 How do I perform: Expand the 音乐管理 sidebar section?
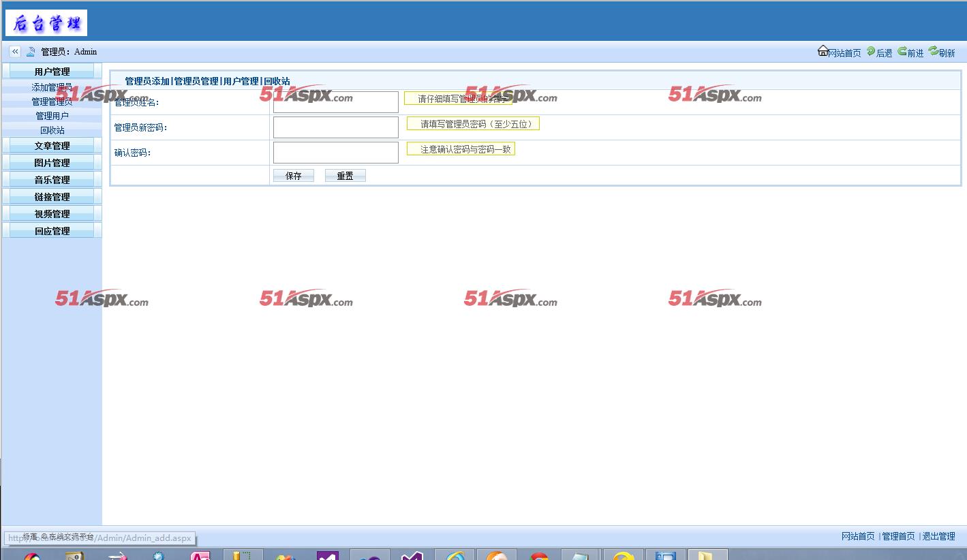pos(52,180)
